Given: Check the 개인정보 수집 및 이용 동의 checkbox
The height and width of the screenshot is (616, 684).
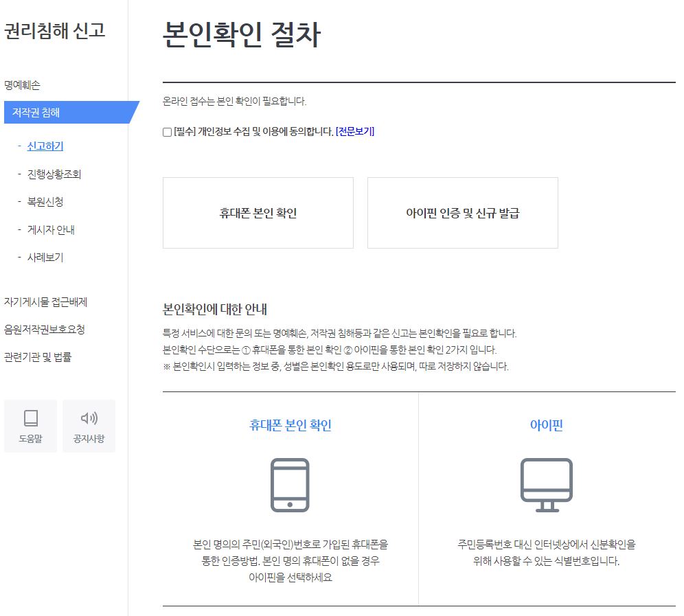Looking at the screenshot, I should click(x=167, y=132).
